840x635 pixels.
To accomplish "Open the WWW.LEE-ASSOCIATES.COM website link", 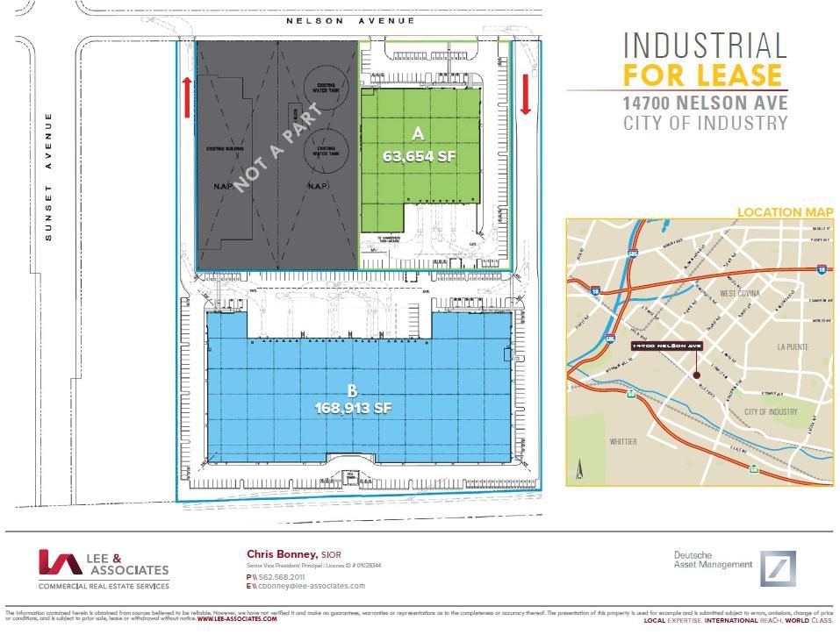I will pos(237,619).
